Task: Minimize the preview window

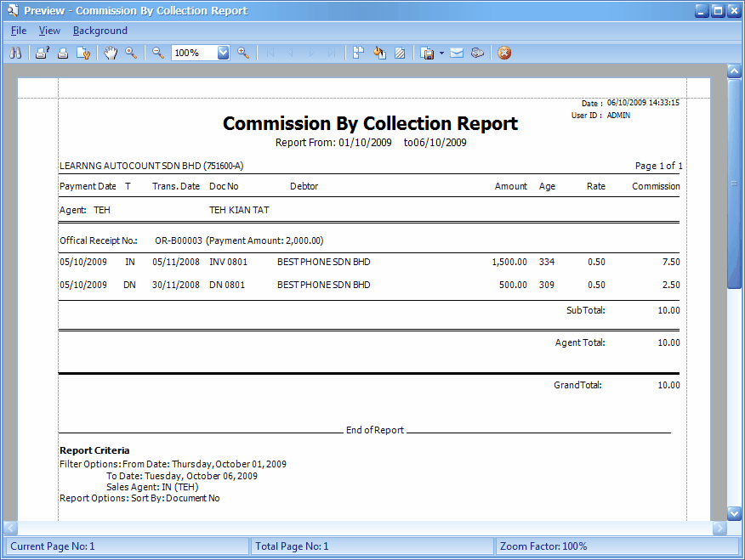Action: pyautogui.click(x=702, y=10)
